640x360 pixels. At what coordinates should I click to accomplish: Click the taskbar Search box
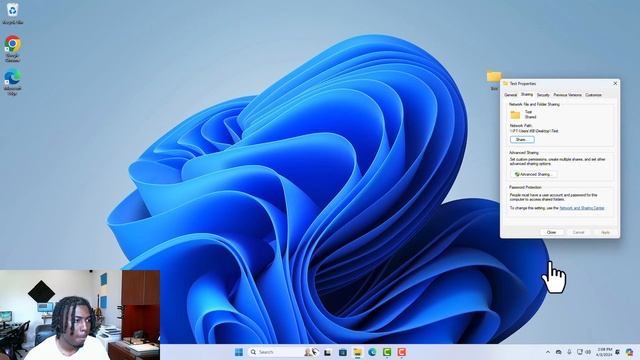pos(283,352)
